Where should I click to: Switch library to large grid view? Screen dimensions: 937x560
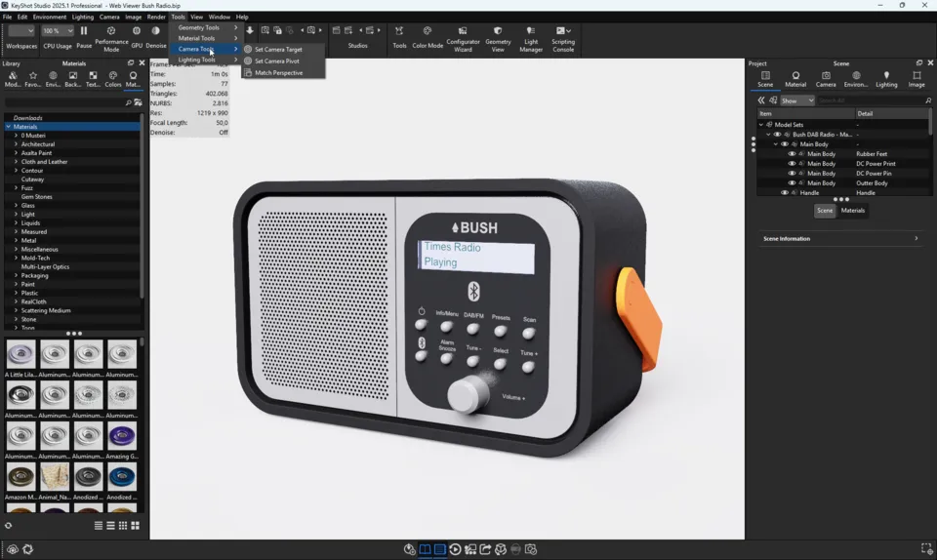135,526
